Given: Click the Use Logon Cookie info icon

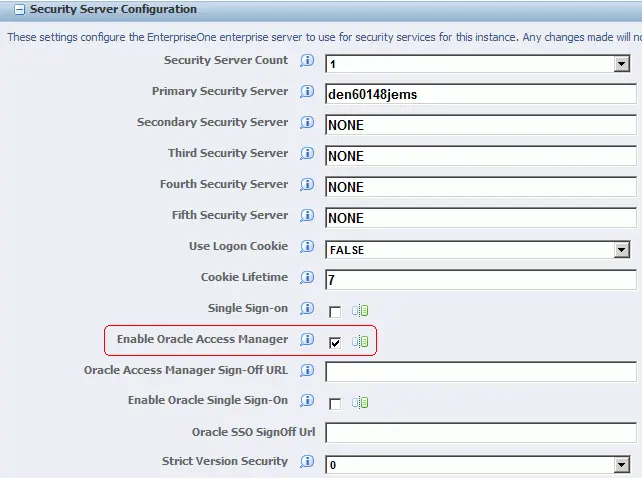Looking at the screenshot, I should point(307,246).
